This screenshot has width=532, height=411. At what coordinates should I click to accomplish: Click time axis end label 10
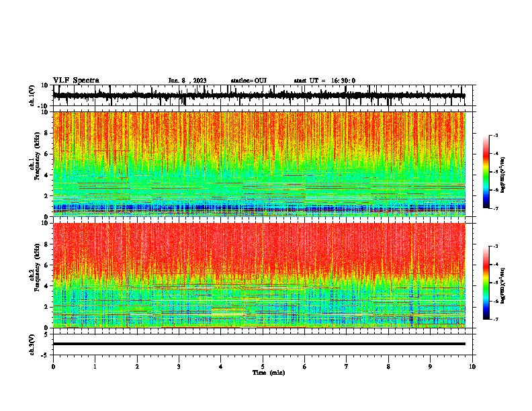[472, 367]
